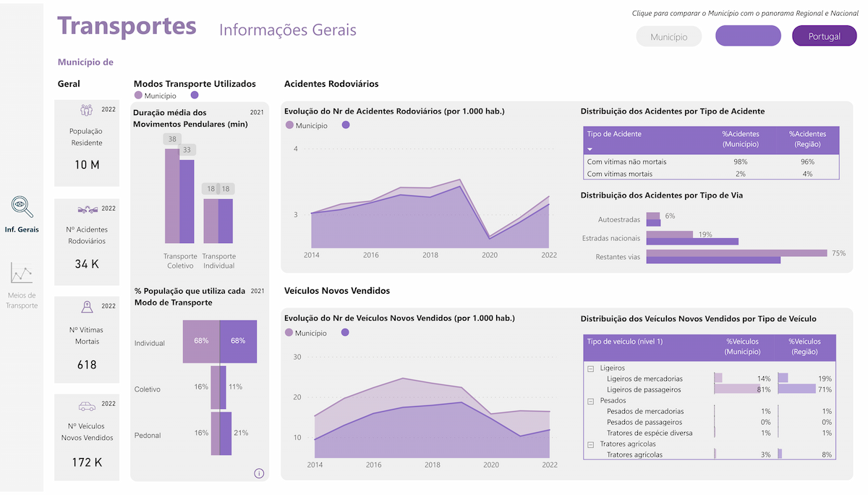
Task: Select the Ligeiros de mercadorias row
Action: pyautogui.click(x=710, y=378)
